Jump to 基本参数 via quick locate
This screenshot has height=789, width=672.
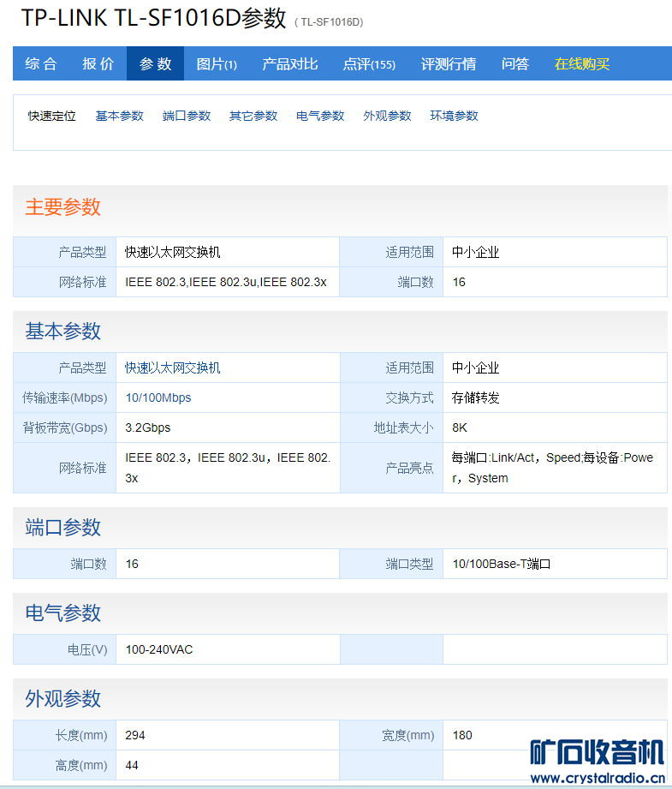coord(120,116)
